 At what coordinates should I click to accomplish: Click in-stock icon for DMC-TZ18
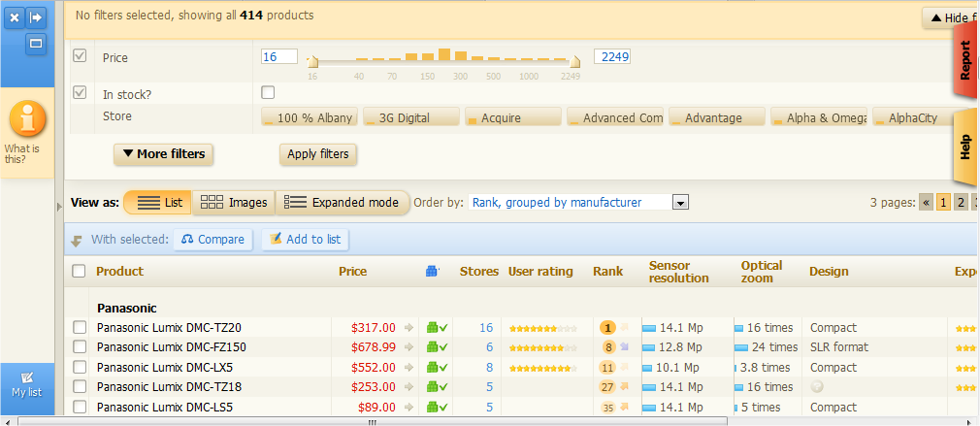tap(437, 387)
